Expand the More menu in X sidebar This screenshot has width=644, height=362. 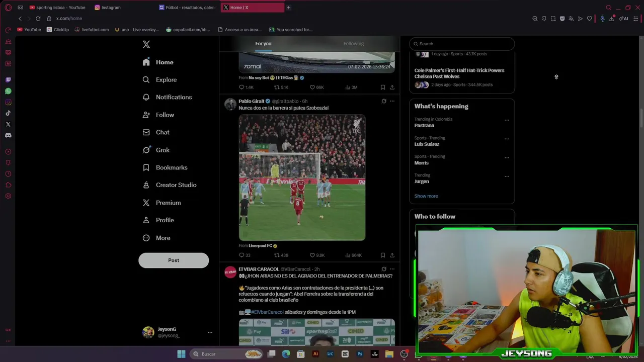[157, 238]
